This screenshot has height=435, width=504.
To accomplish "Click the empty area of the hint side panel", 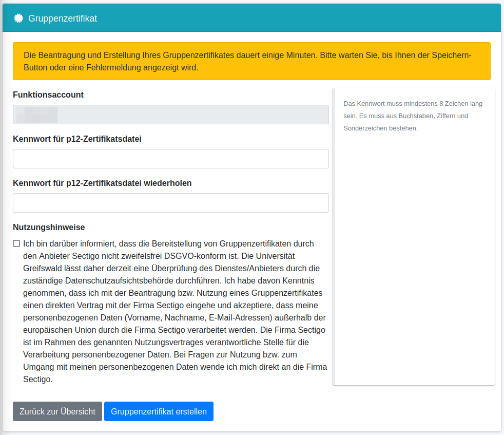I will [414, 257].
